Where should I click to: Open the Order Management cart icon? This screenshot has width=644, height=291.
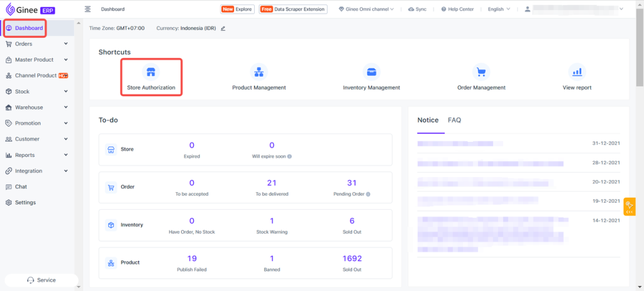[481, 71]
